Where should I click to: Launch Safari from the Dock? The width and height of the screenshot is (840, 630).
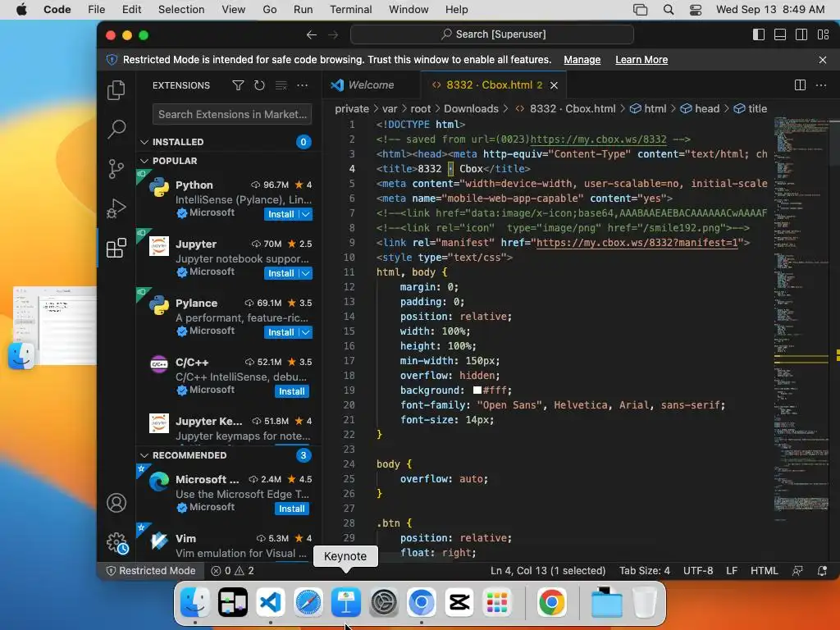point(308,602)
